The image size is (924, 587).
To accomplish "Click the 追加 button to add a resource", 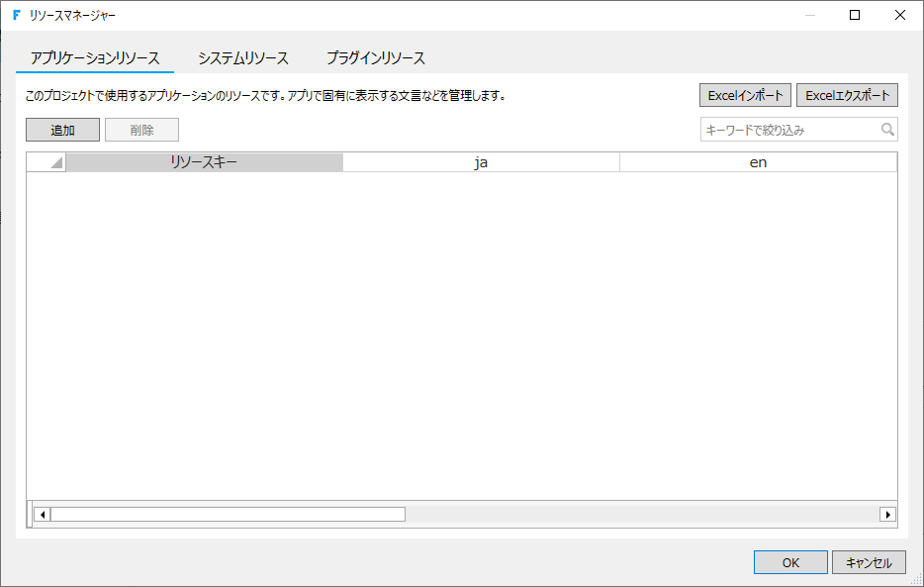I will coord(61,129).
